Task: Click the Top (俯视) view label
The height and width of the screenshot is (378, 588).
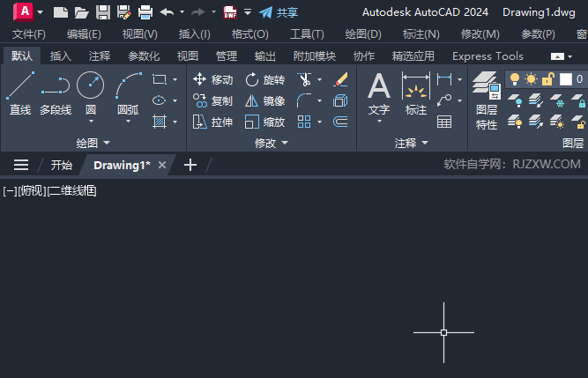Action: [32, 191]
